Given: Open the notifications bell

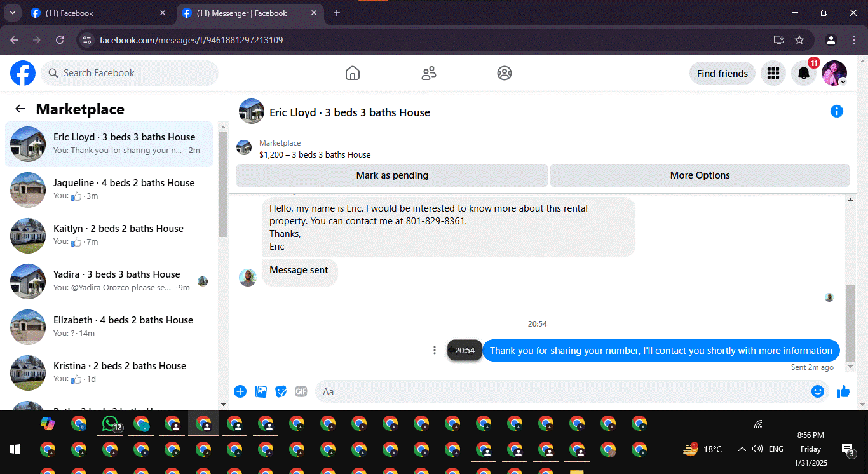Looking at the screenshot, I should [x=804, y=74].
